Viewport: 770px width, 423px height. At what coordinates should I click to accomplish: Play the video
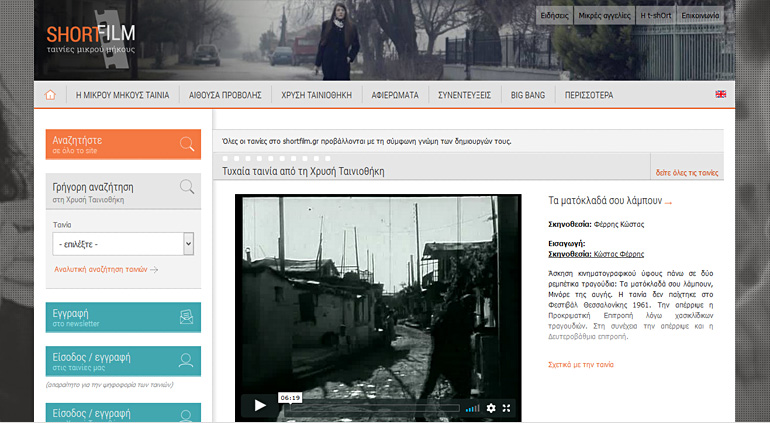pos(260,406)
